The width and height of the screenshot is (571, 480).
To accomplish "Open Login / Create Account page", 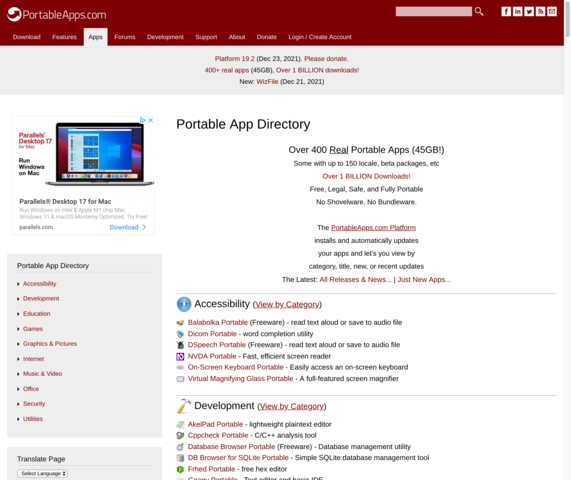I will [320, 37].
